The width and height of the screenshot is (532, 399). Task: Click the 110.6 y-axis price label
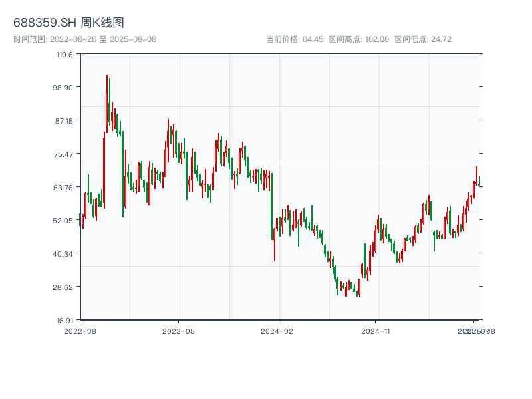coord(65,54)
